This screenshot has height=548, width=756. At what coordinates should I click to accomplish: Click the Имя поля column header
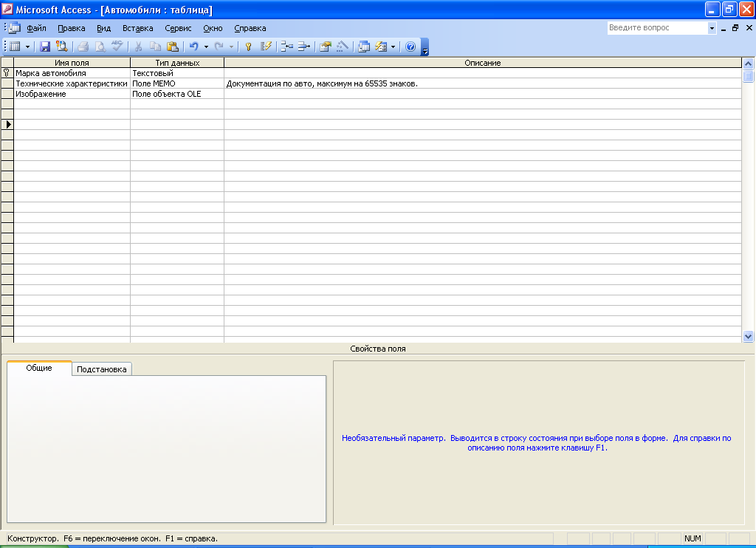(x=72, y=63)
